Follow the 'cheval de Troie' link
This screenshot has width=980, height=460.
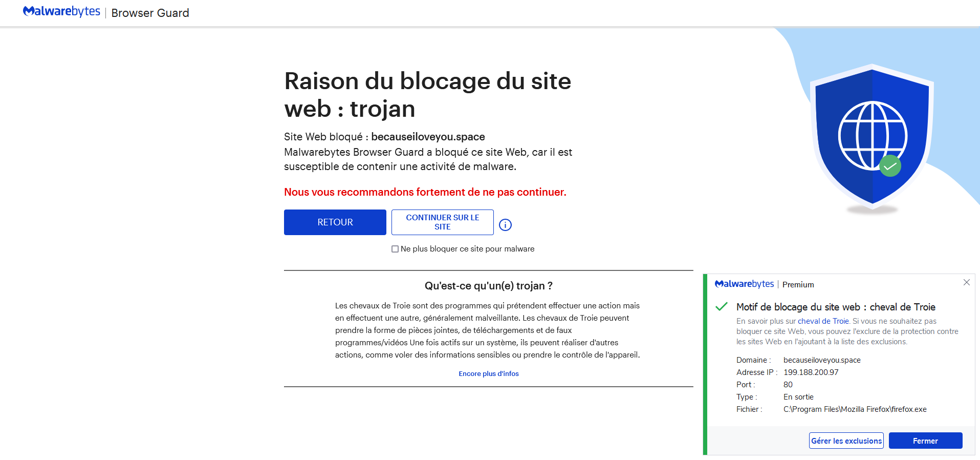[823, 321]
